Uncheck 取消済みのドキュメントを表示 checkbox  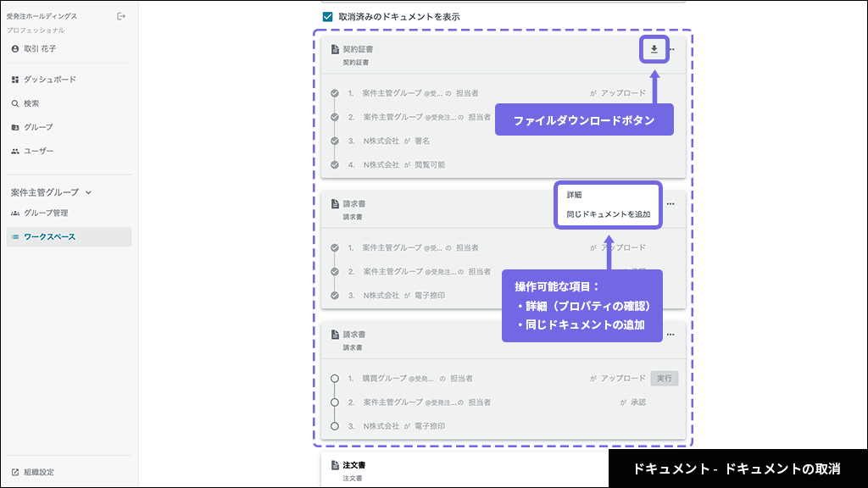pos(328,17)
